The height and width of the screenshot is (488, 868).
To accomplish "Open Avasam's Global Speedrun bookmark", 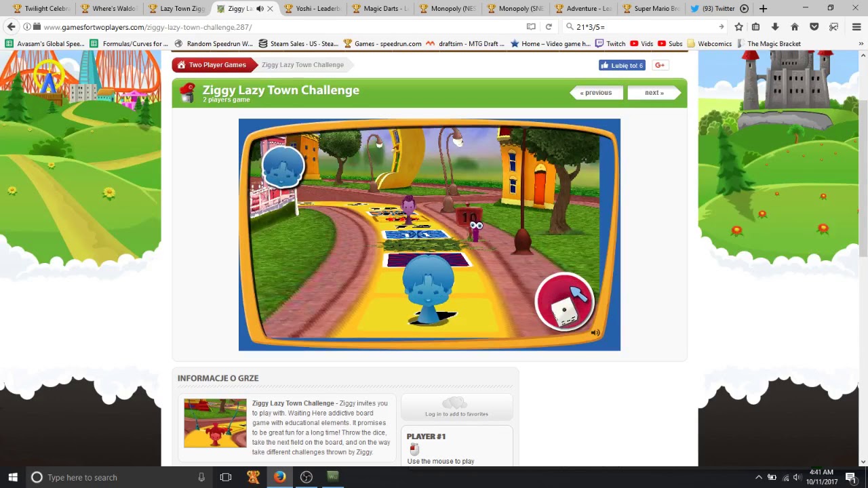I will click(45, 43).
